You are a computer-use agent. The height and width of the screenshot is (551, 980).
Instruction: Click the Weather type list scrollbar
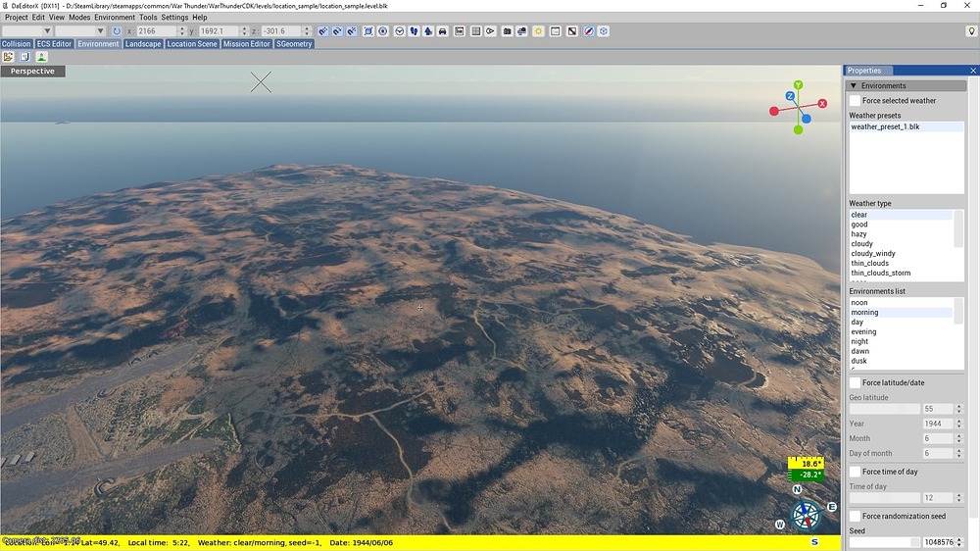tap(958, 228)
